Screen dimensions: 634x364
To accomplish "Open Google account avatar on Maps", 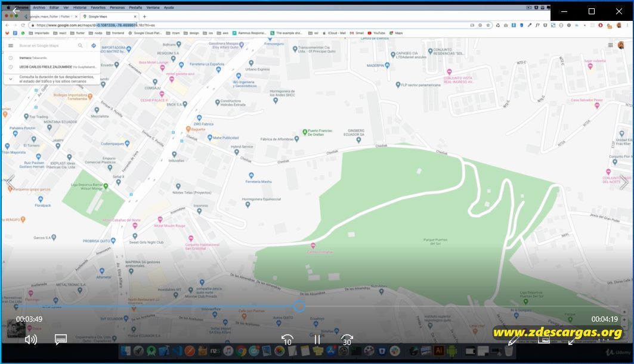I will [x=621, y=45].
